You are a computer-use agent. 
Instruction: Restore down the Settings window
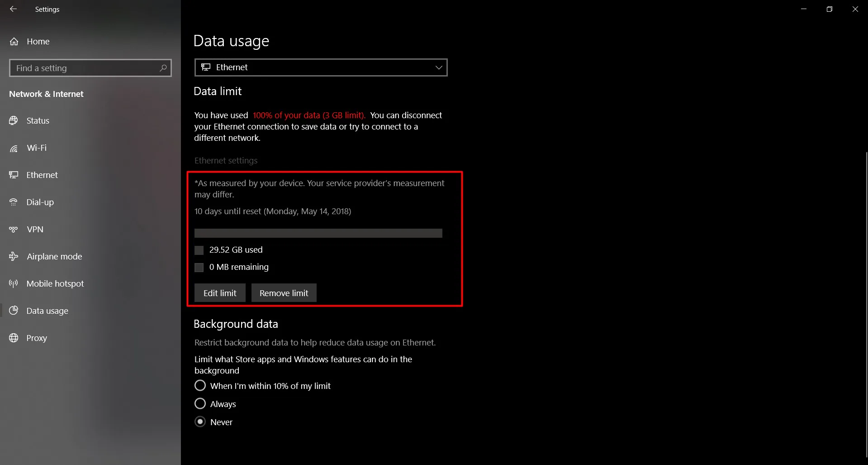click(x=830, y=9)
